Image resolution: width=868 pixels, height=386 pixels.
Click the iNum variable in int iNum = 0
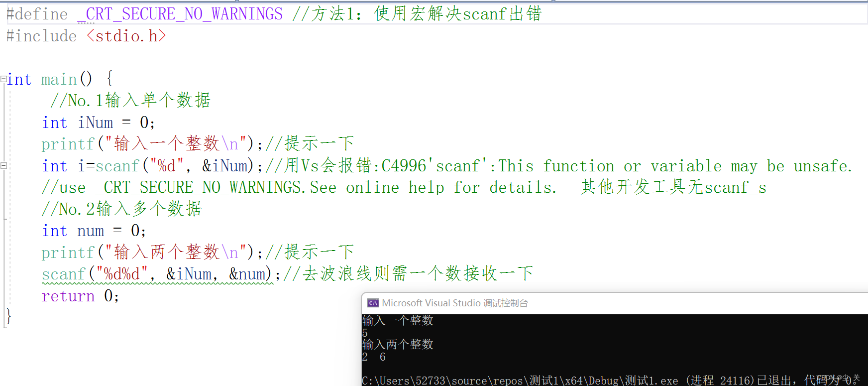(95, 123)
